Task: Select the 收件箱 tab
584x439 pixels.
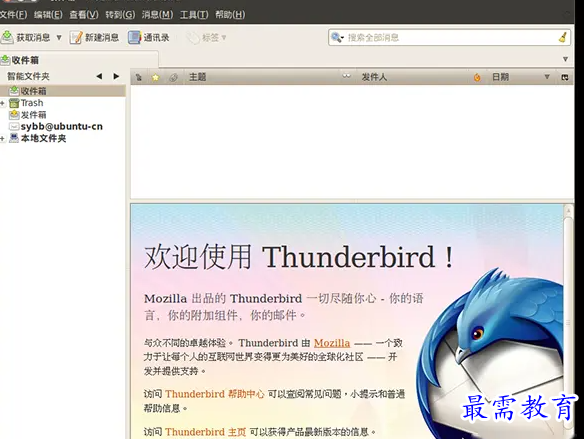Action: coord(79,60)
